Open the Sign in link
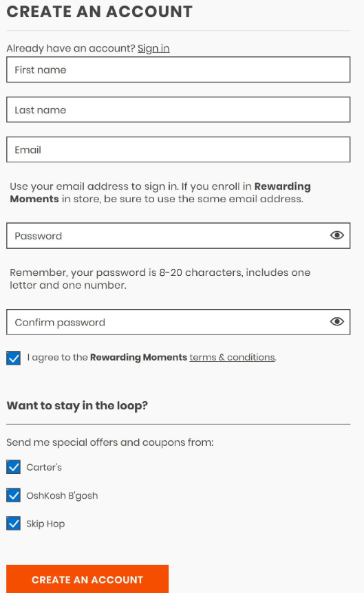The height and width of the screenshot is (593, 364). (153, 48)
